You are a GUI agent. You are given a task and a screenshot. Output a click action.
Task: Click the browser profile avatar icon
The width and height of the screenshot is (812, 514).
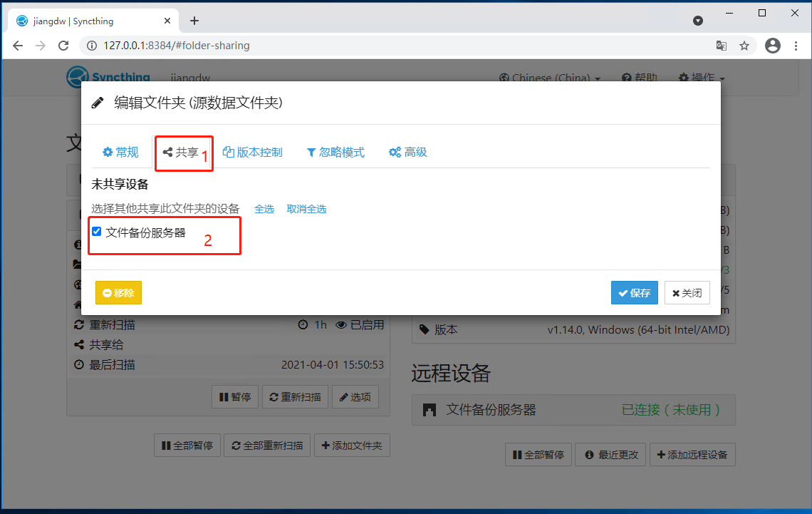773,45
